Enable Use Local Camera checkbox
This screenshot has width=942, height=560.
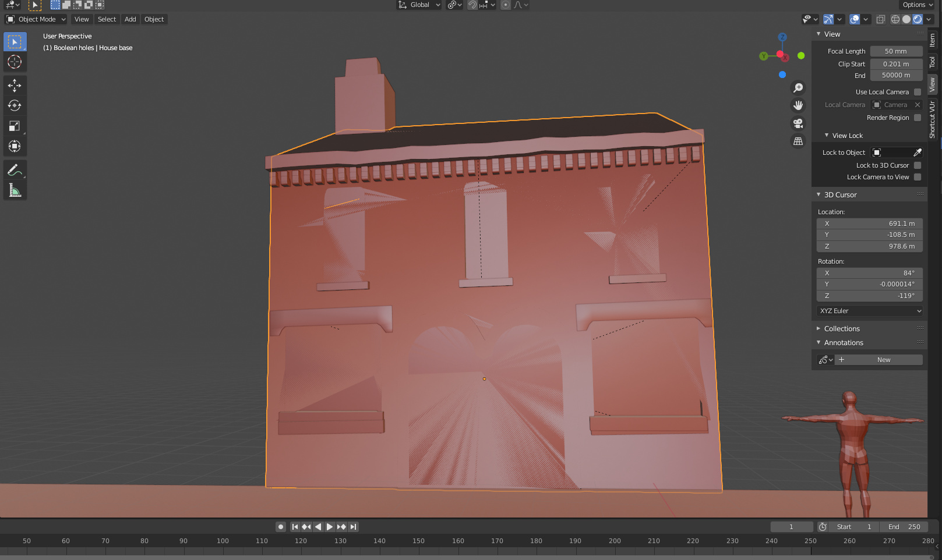tap(918, 92)
